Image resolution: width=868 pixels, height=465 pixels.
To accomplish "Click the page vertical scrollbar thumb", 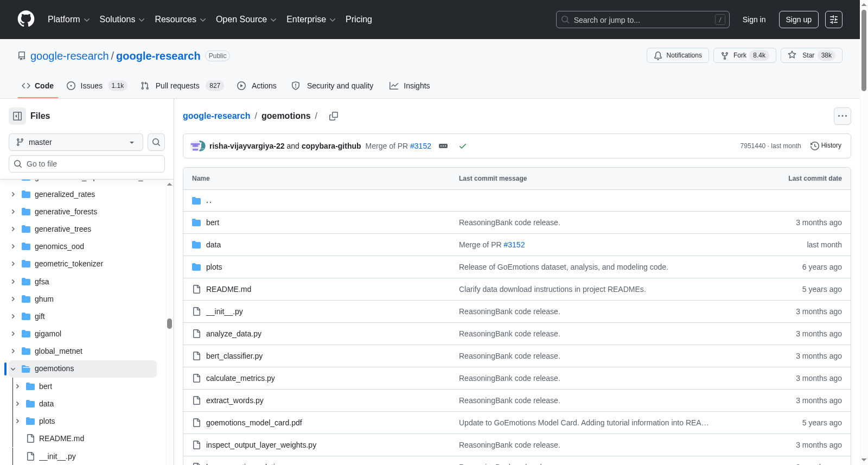I will point(864,50).
